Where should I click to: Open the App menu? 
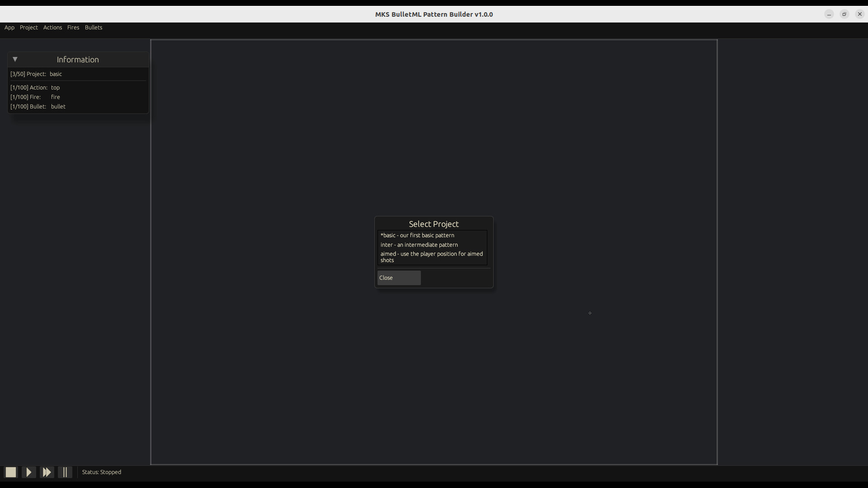click(x=9, y=28)
